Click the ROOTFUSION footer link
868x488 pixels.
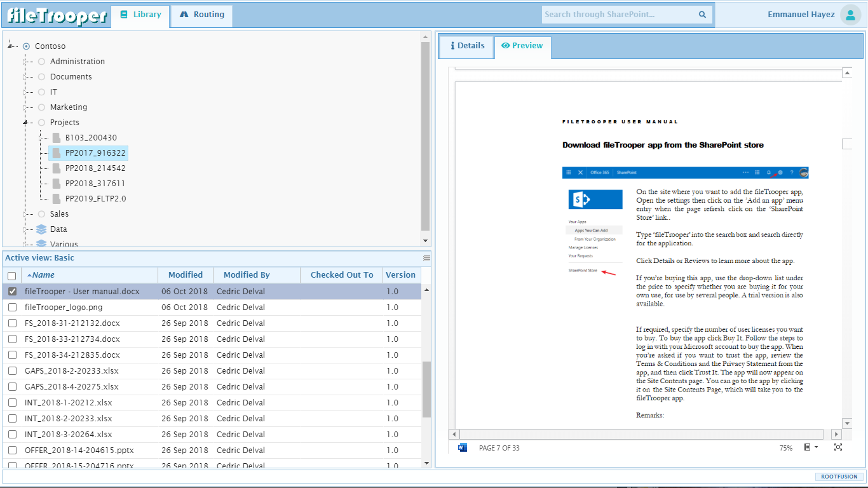(839, 477)
